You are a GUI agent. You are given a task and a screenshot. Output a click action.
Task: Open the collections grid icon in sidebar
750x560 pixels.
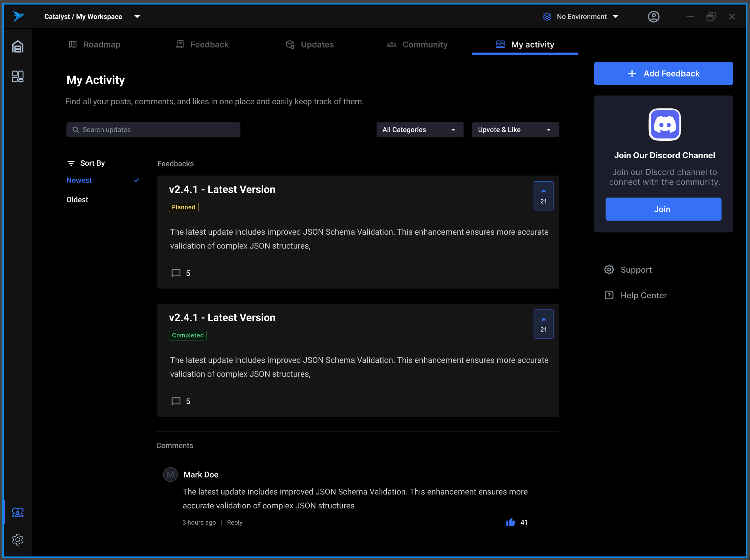click(17, 76)
